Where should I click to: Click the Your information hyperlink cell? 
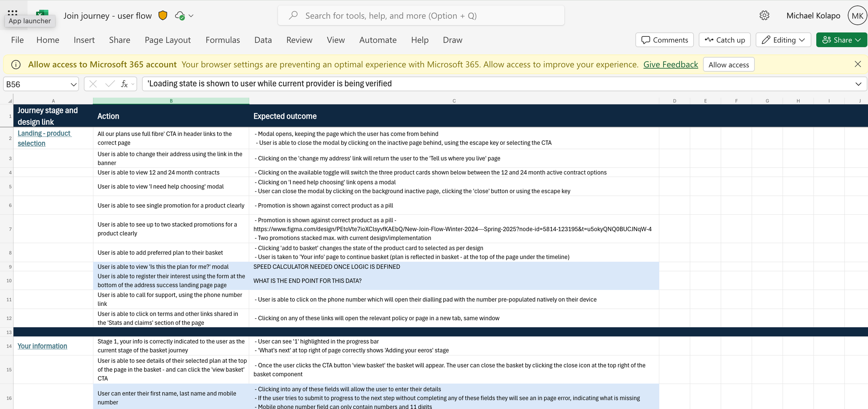click(42, 346)
